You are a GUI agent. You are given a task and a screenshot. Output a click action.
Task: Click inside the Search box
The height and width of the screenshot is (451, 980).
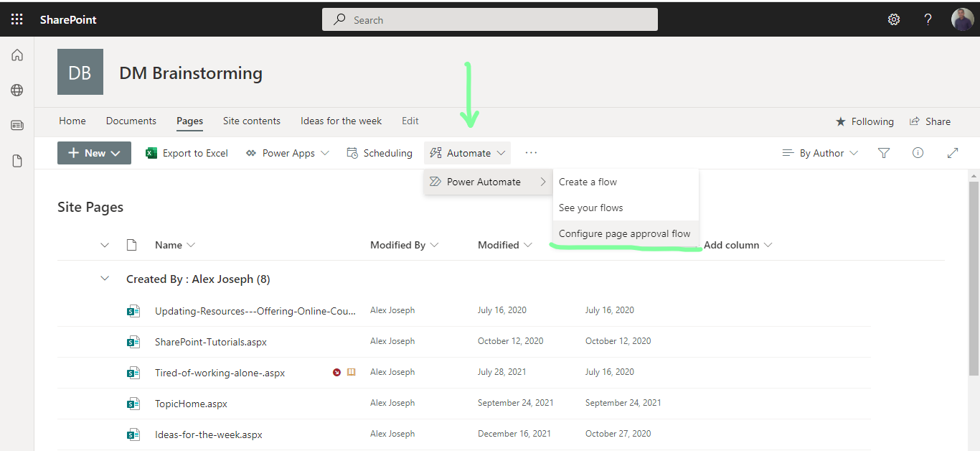click(490, 19)
